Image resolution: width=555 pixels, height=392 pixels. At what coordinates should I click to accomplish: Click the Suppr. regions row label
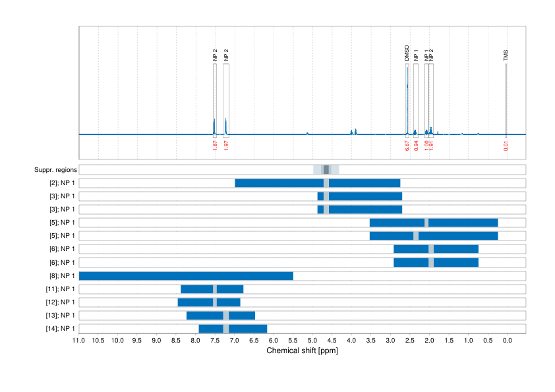[56, 169]
